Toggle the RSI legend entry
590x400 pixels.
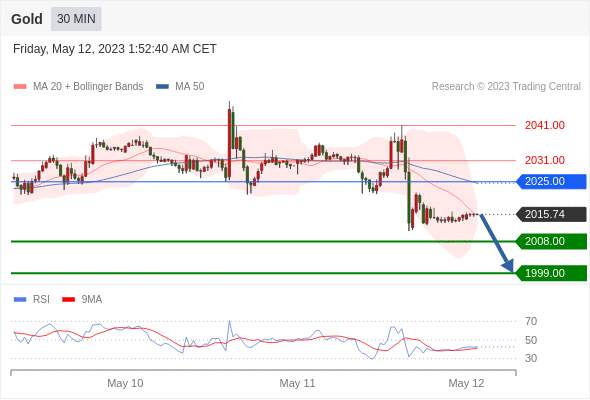tap(32, 299)
